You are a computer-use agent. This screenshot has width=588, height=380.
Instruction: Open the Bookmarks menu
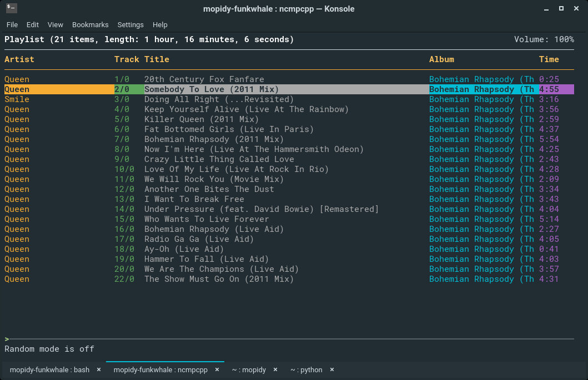point(91,25)
